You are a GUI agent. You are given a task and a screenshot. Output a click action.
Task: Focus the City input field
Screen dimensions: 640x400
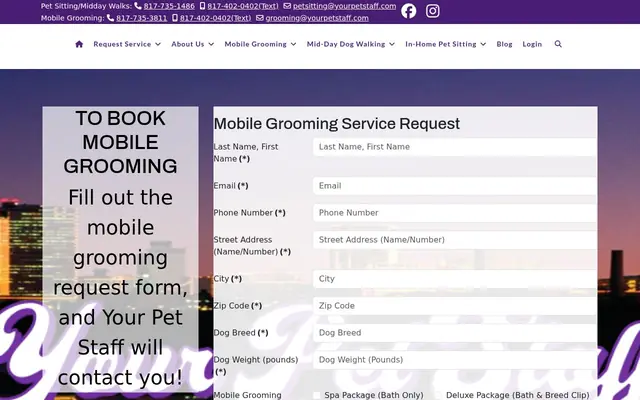pyautogui.click(x=455, y=279)
